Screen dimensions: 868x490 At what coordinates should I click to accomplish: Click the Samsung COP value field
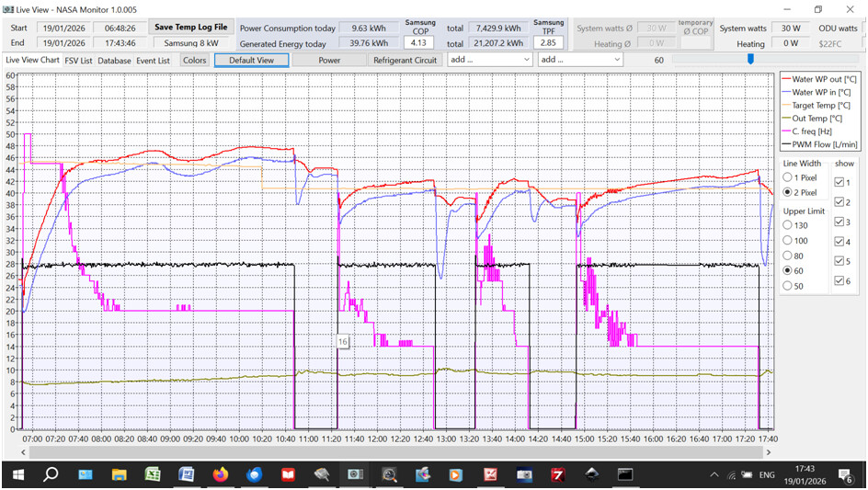(420, 43)
